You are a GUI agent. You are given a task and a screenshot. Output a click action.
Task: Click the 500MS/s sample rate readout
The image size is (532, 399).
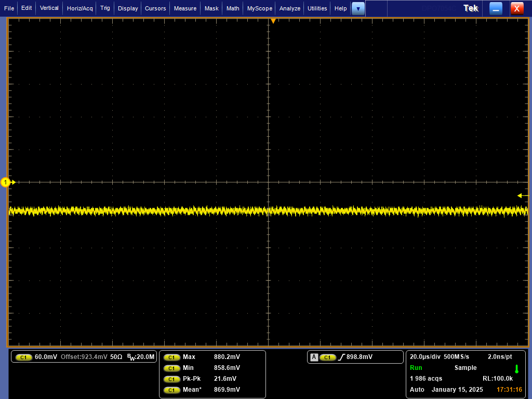456,357
